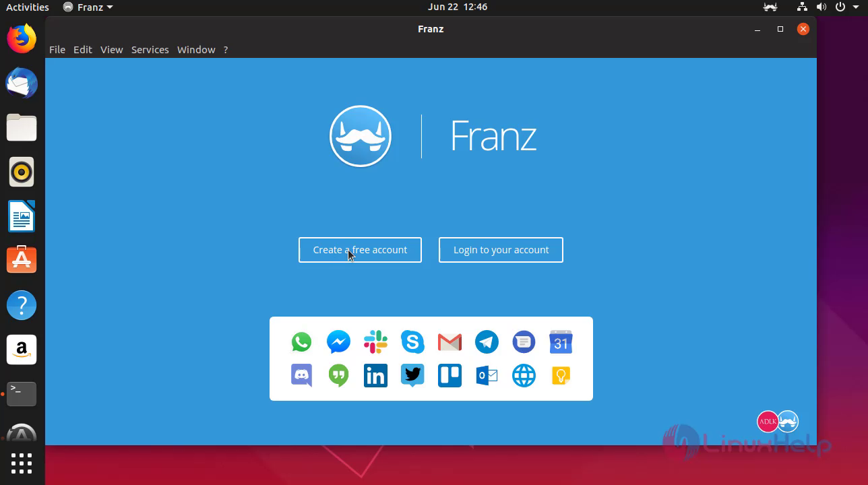This screenshot has height=485, width=868.
Task: Open the Files manager in dock
Action: point(22,127)
